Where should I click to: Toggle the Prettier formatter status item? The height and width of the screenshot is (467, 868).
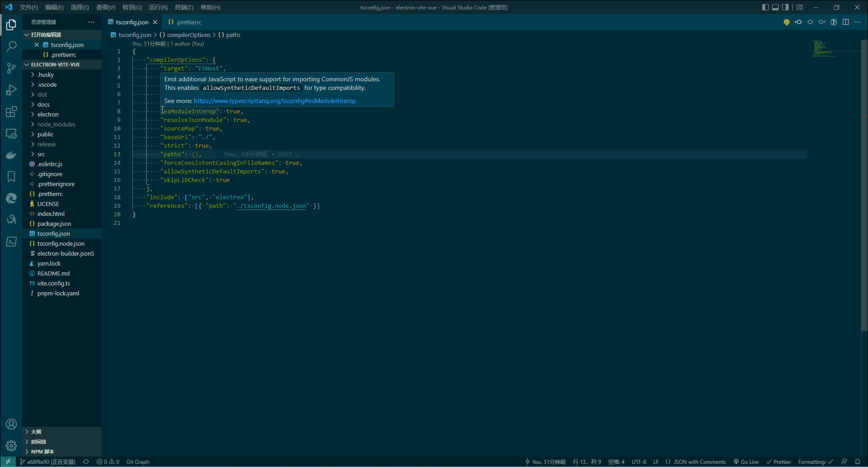(x=779, y=462)
